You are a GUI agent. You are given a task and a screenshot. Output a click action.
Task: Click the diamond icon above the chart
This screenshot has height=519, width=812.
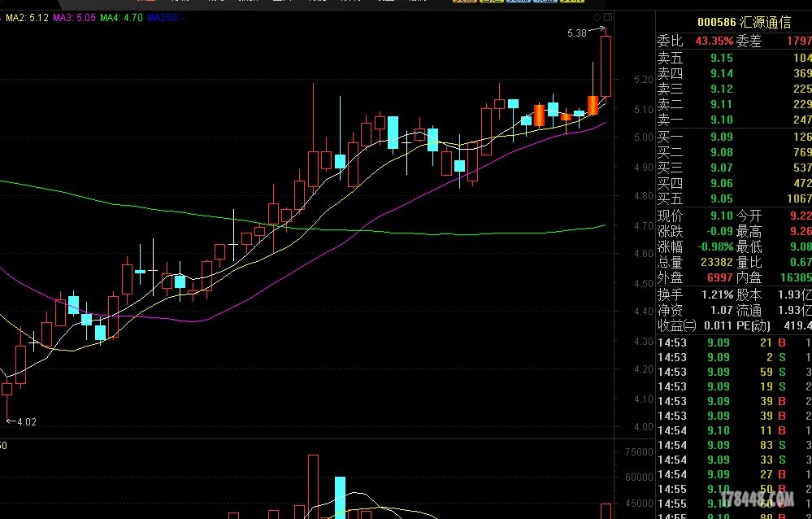(597, 17)
